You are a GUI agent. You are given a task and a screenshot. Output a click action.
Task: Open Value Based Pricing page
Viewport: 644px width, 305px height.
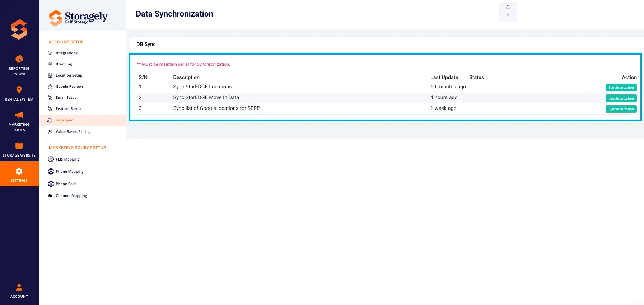[73, 131]
